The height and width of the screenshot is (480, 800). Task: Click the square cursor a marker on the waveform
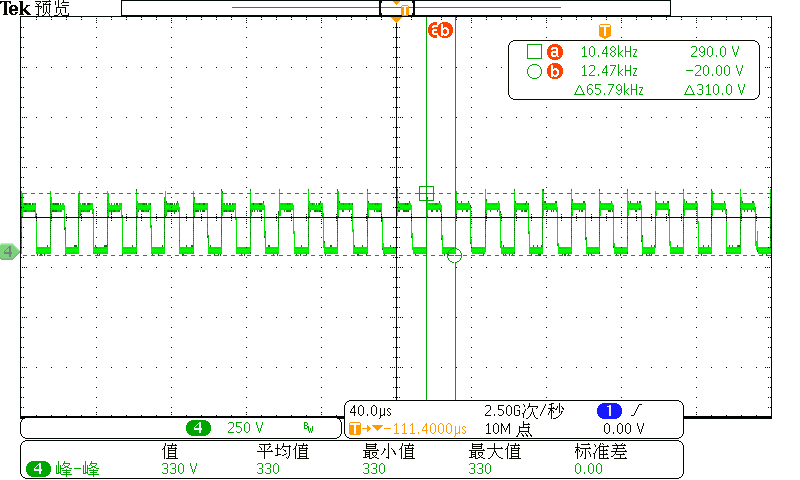coord(427,193)
